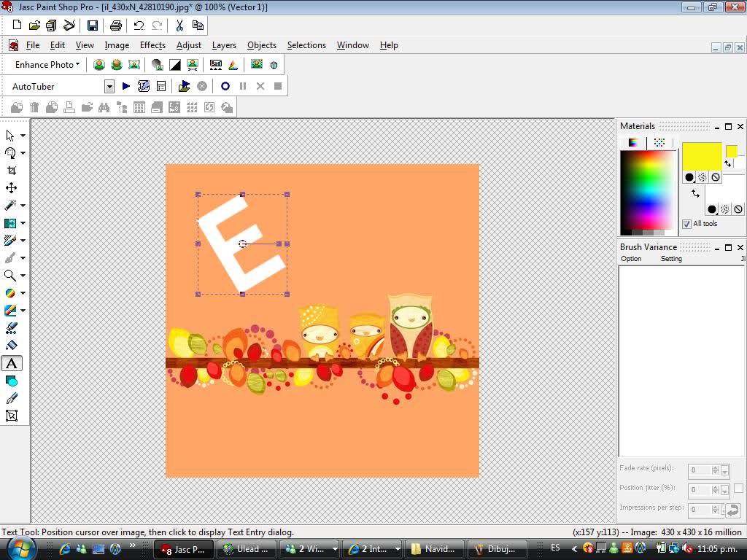Set background material to Texture
Viewport: 747px width, 560px height.
[725, 209]
